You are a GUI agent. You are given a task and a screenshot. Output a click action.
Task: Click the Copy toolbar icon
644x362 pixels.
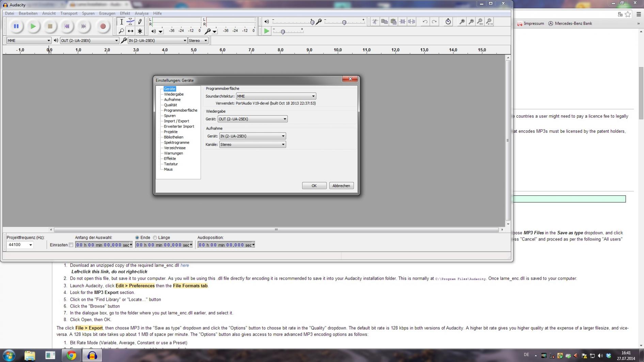pyautogui.click(x=384, y=22)
